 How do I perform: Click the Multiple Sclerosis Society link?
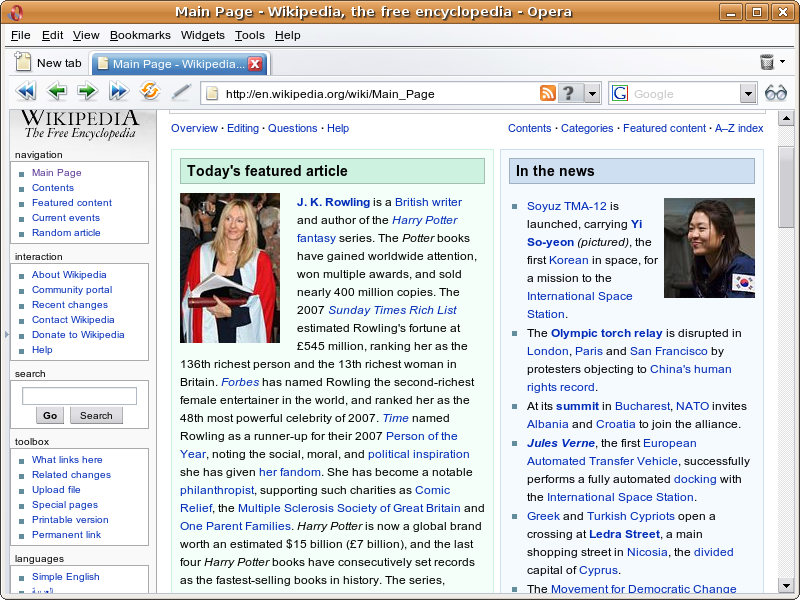coord(349,508)
